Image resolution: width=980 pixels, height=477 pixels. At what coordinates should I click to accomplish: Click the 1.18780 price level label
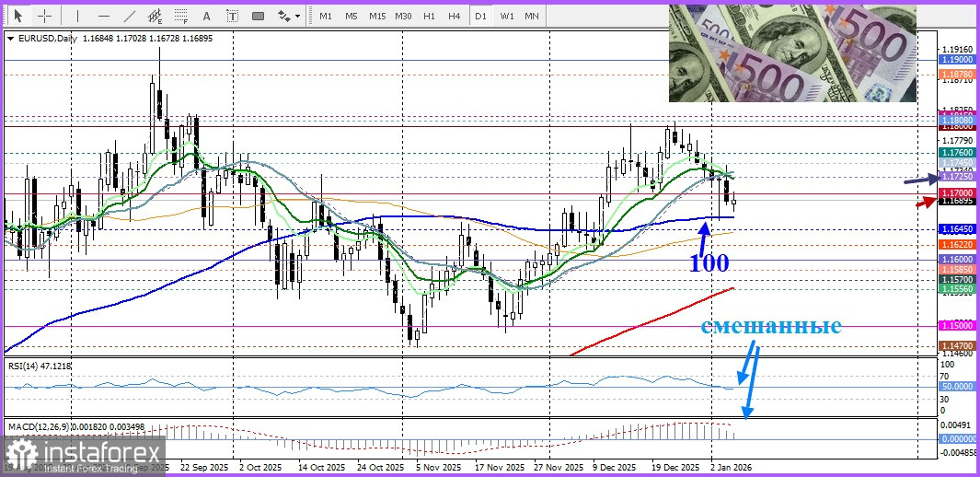click(x=957, y=75)
